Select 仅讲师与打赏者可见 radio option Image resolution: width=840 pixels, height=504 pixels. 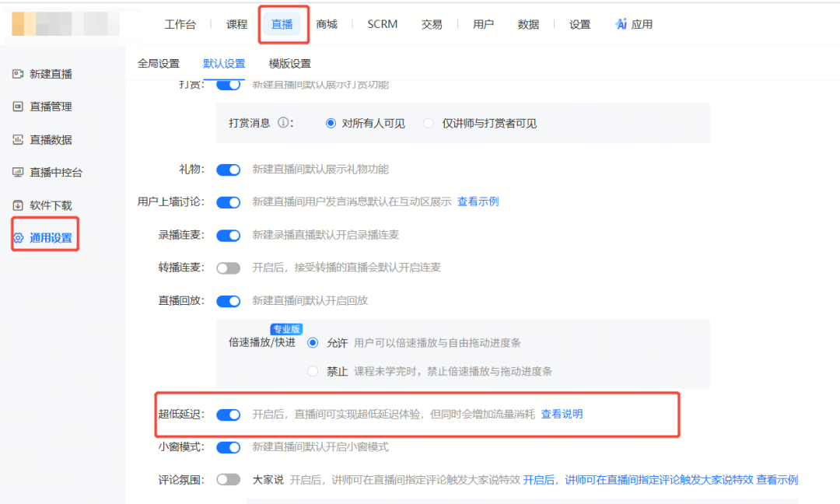click(x=428, y=123)
